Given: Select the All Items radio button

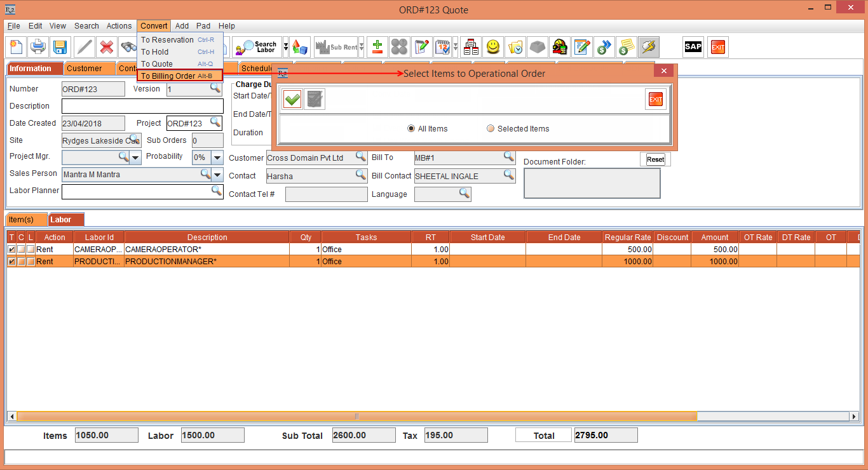Looking at the screenshot, I should point(411,129).
